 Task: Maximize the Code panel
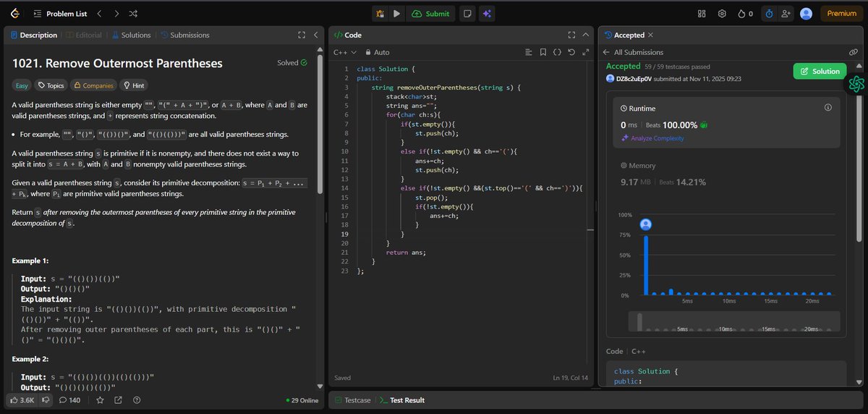[x=571, y=35]
